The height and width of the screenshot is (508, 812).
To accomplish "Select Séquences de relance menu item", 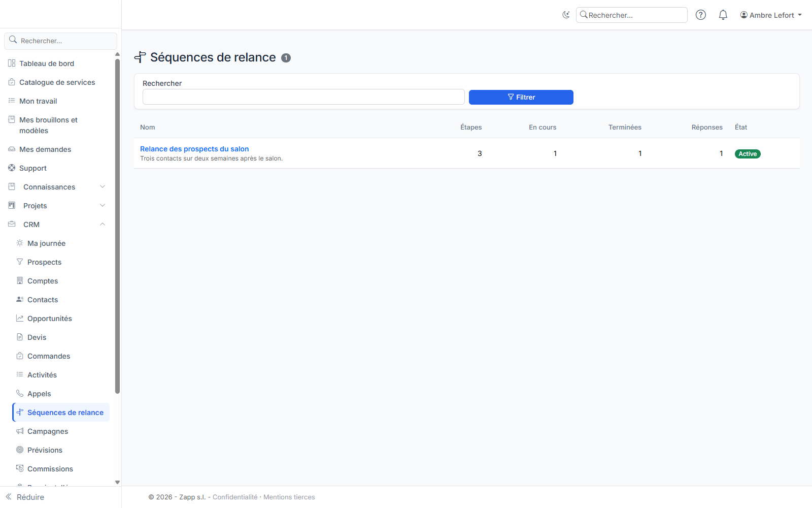I will (61, 412).
